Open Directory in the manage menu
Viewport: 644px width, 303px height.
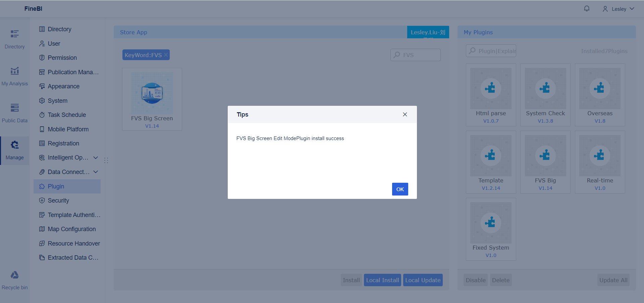(x=67, y=29)
